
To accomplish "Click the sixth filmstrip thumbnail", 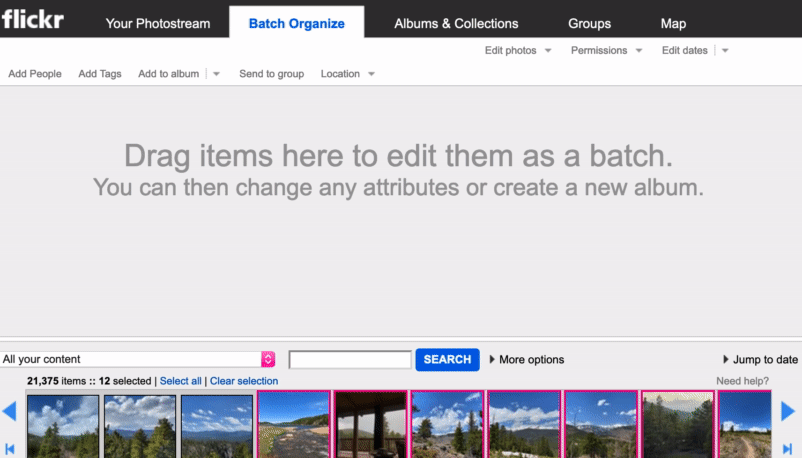I will coord(447,425).
